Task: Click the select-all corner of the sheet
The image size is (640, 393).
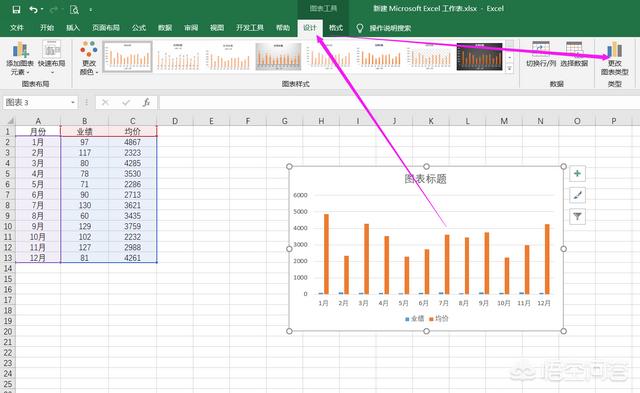Action: click(10, 121)
